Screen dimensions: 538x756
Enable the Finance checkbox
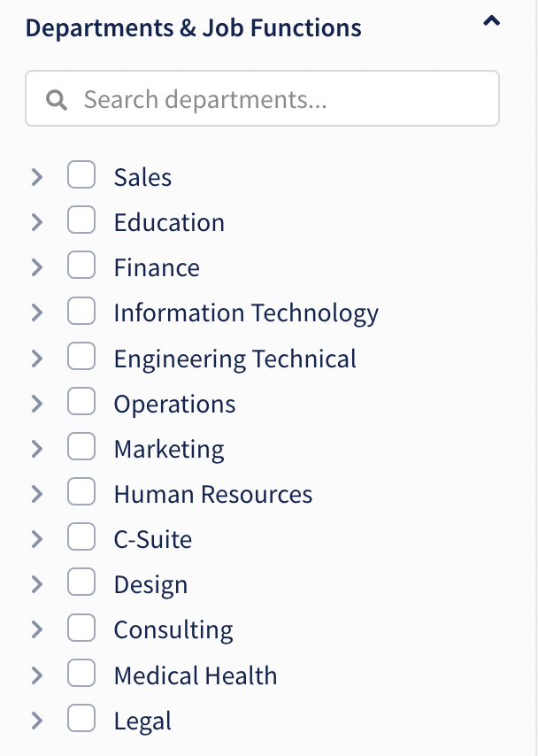(81, 266)
